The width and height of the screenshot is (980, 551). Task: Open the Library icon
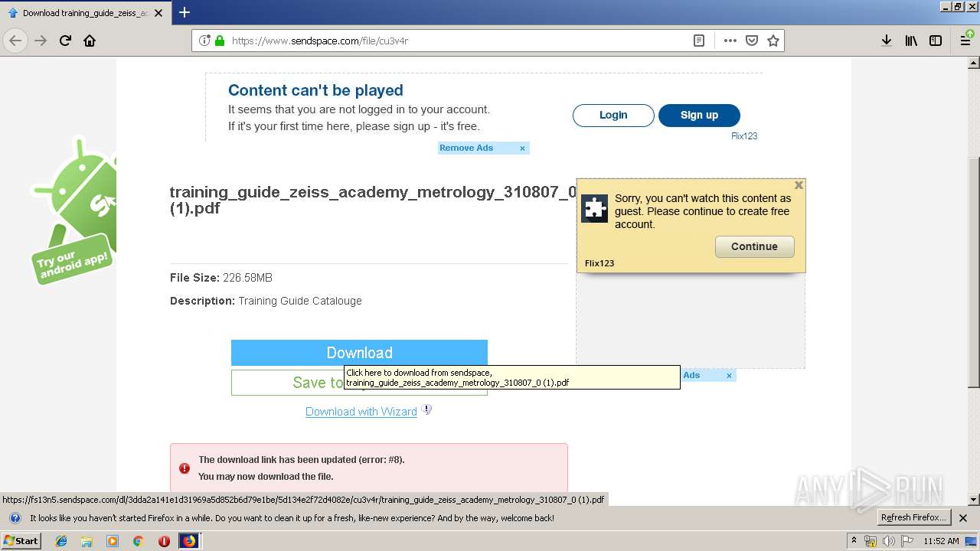[x=911, y=41]
